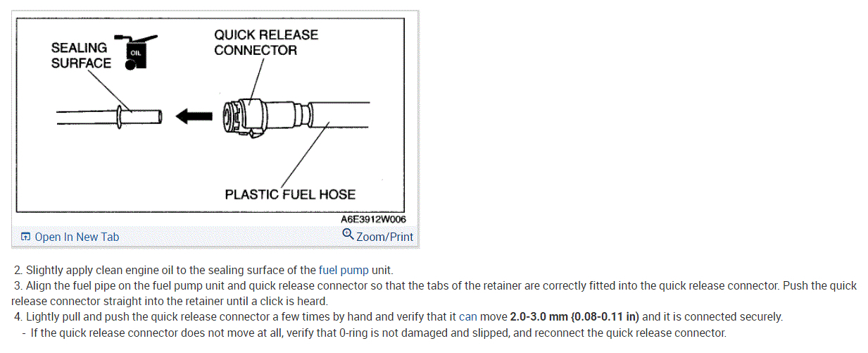Viewport: 868px width, 353px height.
Task: Click the Open In New Tab icon
Action: click(25, 237)
